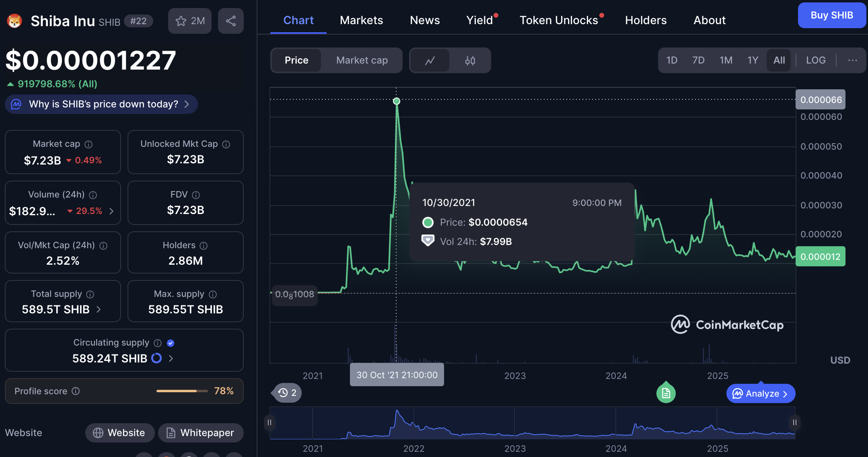Image resolution: width=868 pixels, height=457 pixels.
Task: Open the Markets tab
Action: [361, 20]
